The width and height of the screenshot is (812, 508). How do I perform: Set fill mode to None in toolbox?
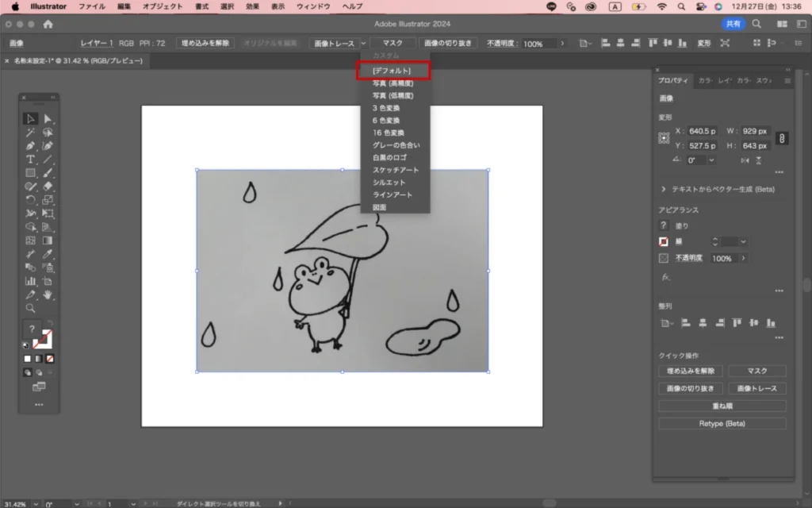pos(50,359)
